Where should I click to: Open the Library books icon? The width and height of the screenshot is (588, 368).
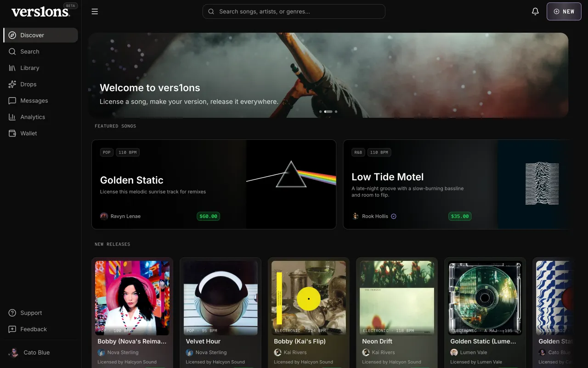coord(12,68)
